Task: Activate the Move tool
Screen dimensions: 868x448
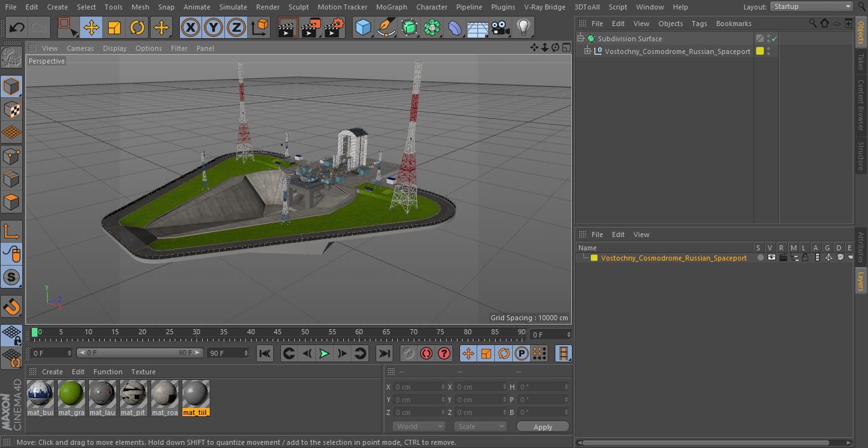Action: pos(91,27)
